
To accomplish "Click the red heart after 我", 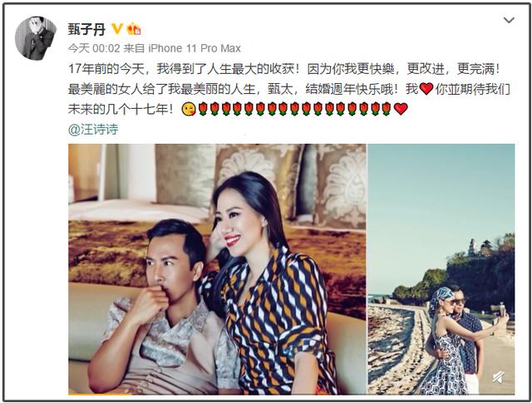I will pyautogui.click(x=426, y=90).
